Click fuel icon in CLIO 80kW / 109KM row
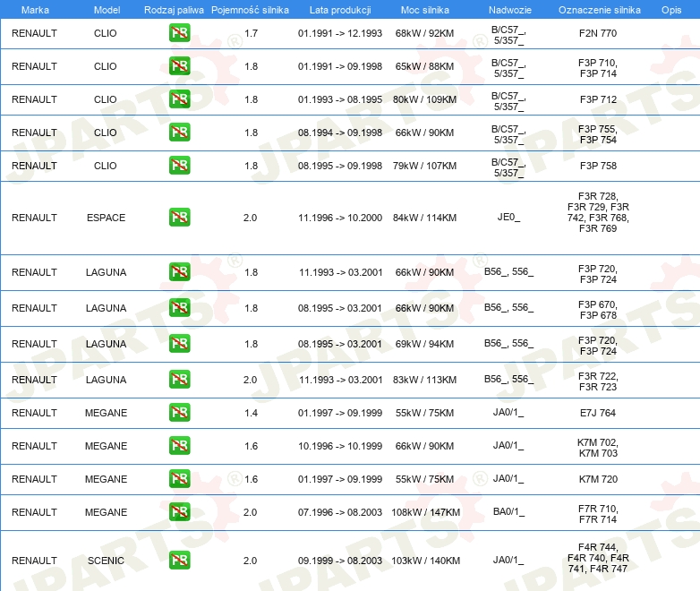Screen dimensions: 700x591 pos(179,99)
